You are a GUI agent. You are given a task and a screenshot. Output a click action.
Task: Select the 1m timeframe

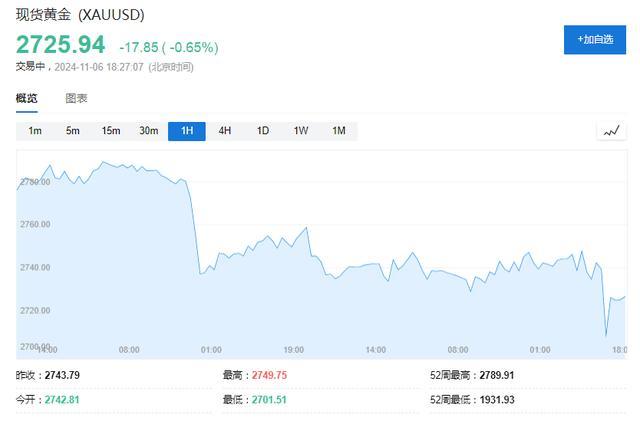coord(35,131)
